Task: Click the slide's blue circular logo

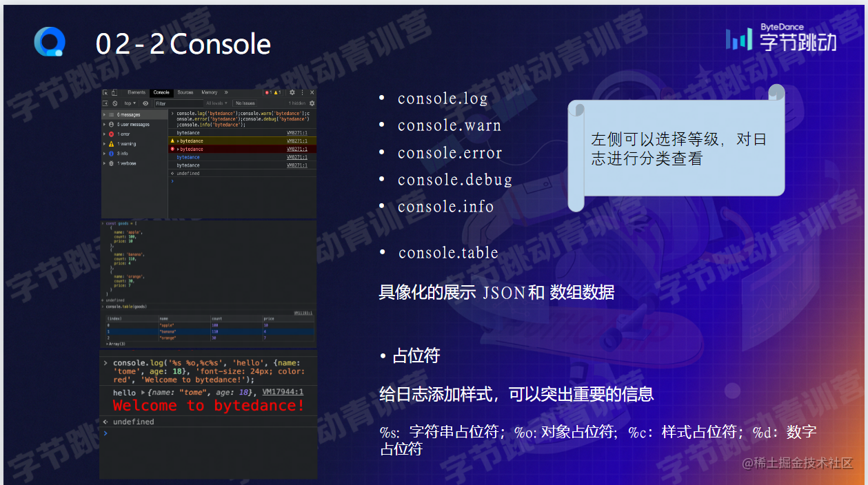Action: (x=49, y=42)
